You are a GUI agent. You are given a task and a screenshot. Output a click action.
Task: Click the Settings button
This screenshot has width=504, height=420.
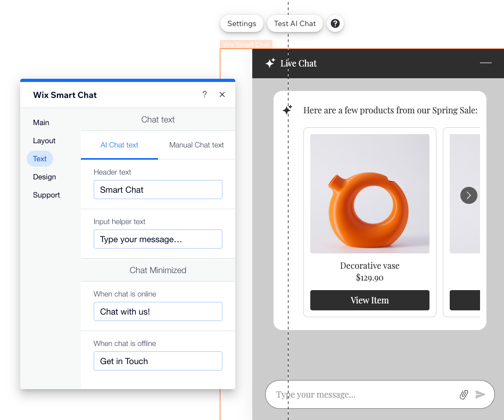(242, 23)
